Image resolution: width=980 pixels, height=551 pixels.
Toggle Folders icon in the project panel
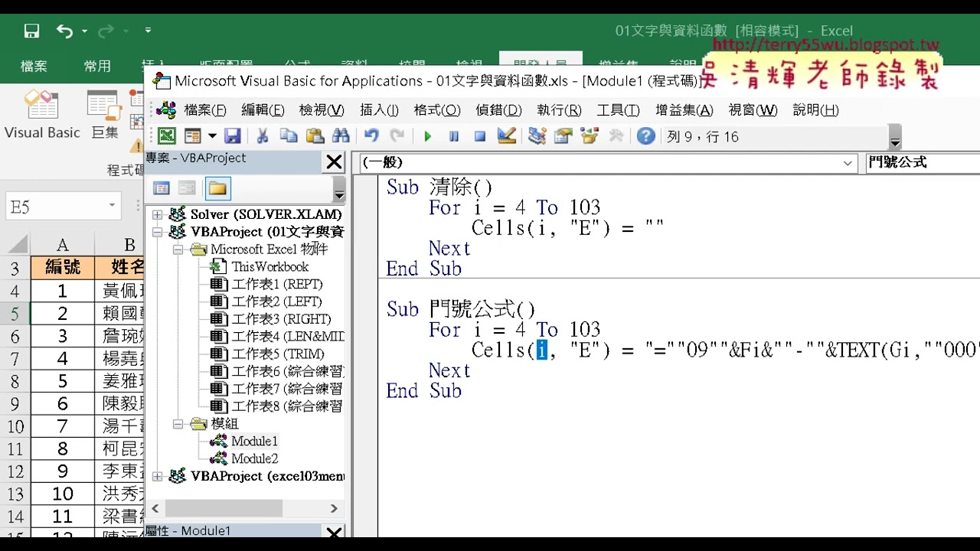coord(217,188)
